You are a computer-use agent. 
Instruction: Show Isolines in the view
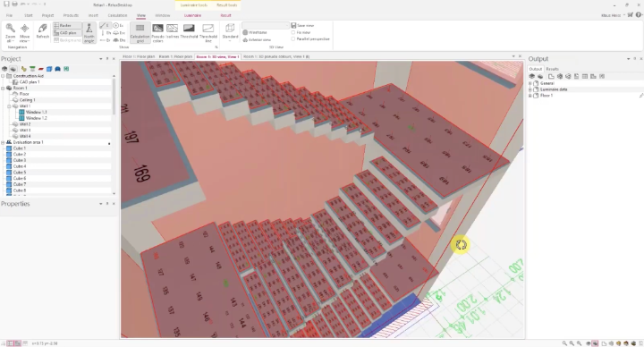pos(172,30)
